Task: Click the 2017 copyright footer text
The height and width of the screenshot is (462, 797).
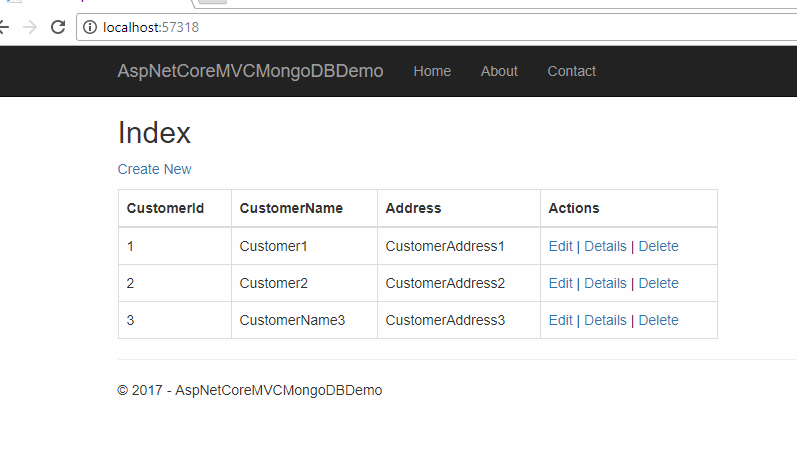Action: click(250, 390)
